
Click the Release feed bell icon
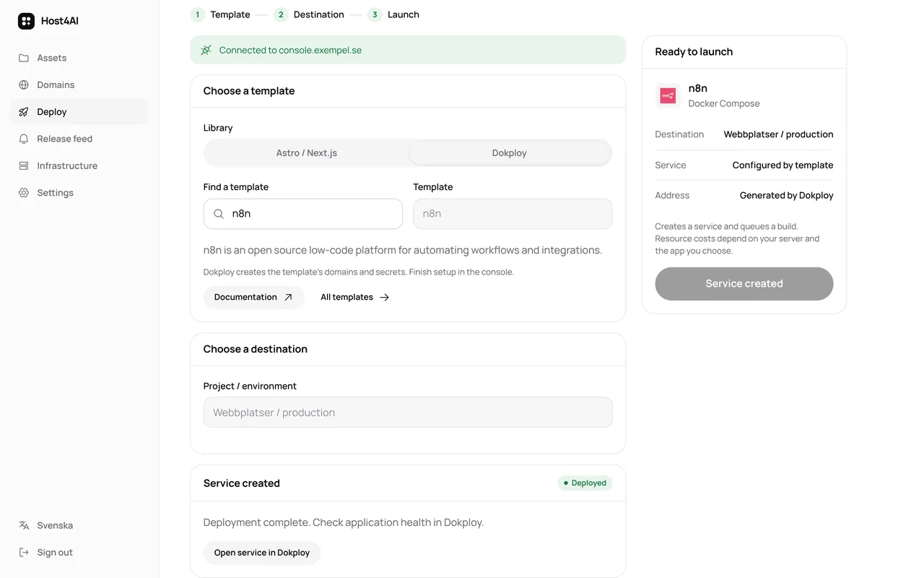click(x=24, y=139)
